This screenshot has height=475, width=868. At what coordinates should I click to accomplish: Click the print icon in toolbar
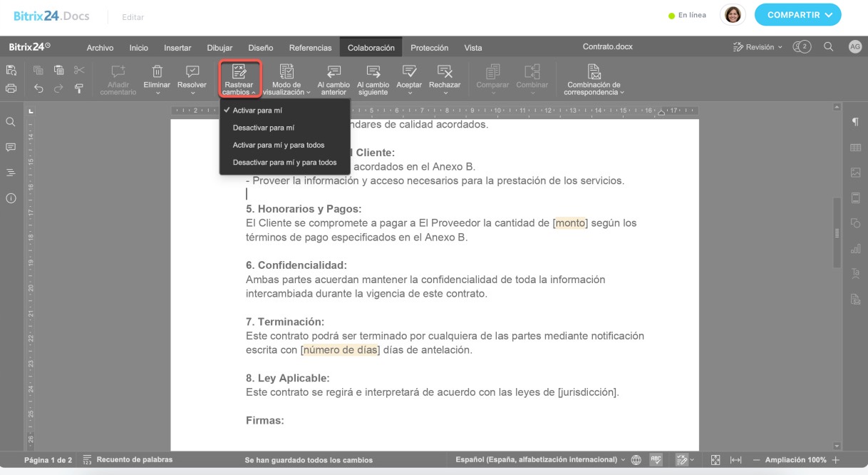(11, 88)
